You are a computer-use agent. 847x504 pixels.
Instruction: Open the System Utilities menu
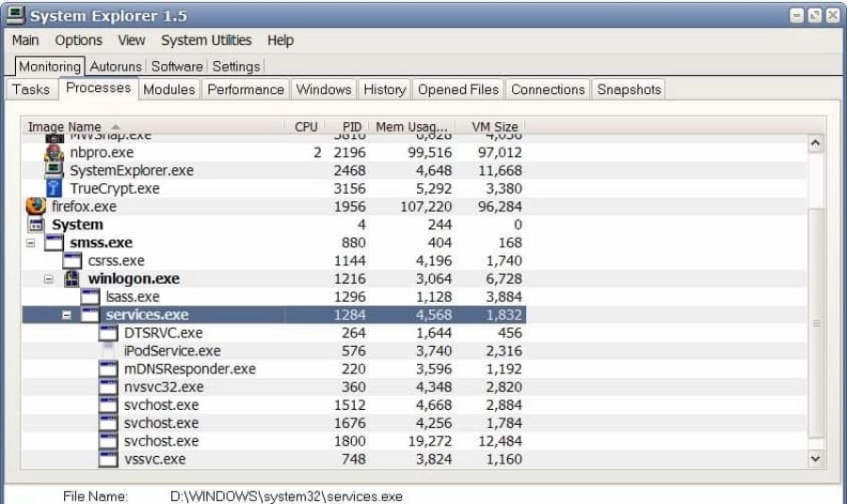[206, 40]
